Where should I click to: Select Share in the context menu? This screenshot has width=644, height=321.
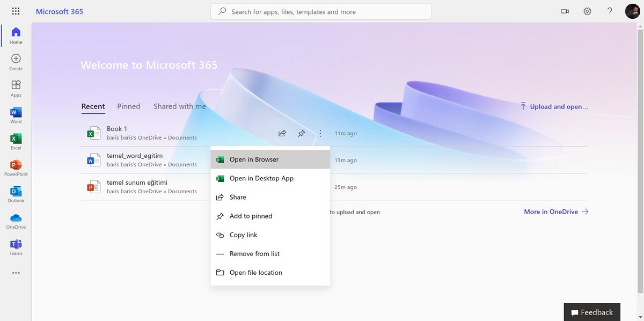(x=270, y=197)
